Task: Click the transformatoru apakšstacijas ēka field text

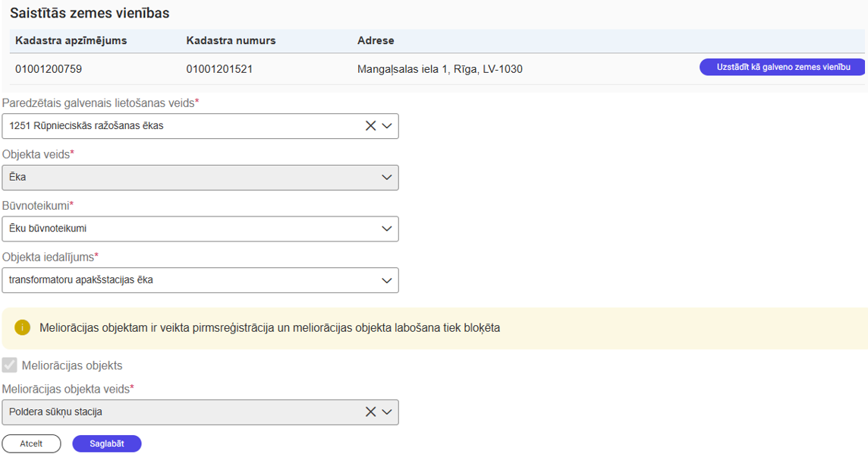Action: click(x=81, y=280)
